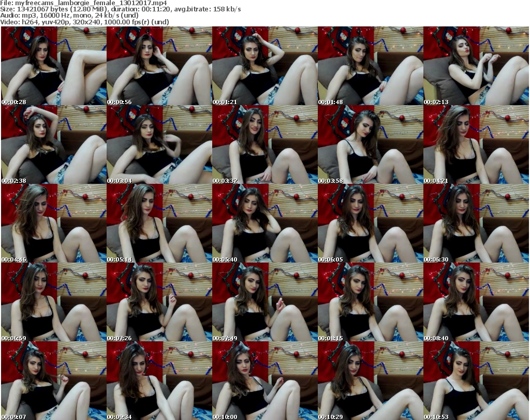Click the thumbnail frame at 00:10:29
The image size is (530, 420).
[x=371, y=381]
